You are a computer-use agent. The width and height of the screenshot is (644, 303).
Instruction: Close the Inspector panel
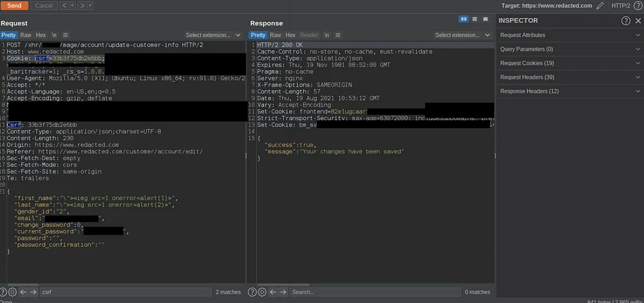[x=638, y=21]
